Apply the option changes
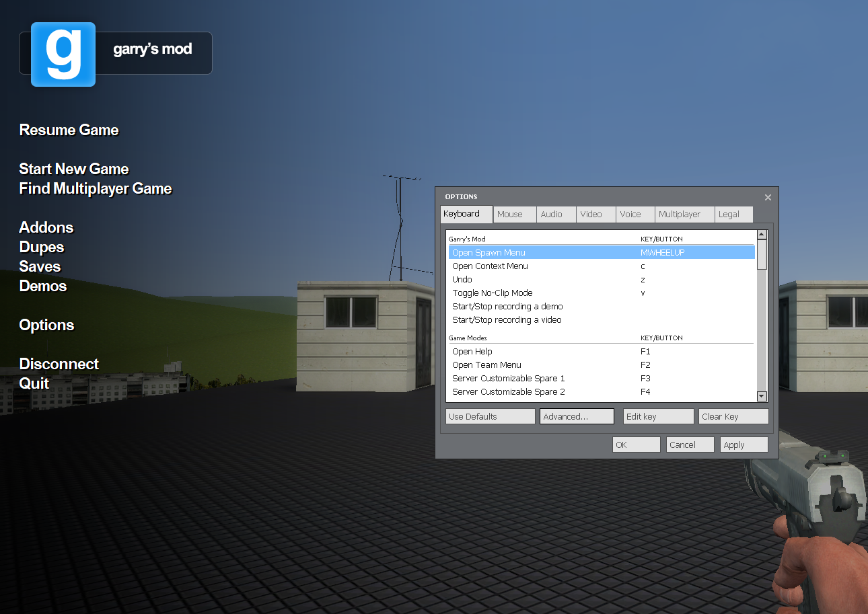Viewport: 868px width, 614px height. click(744, 445)
